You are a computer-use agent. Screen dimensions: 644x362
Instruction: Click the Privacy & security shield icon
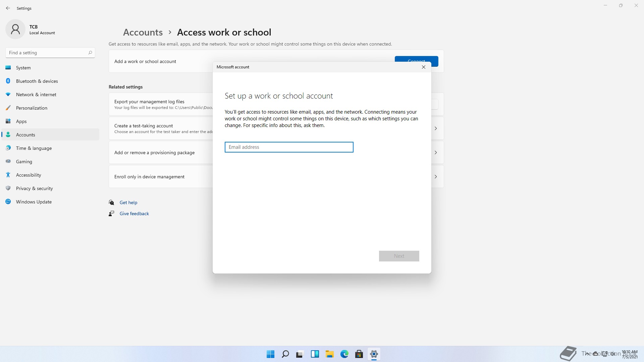click(x=8, y=188)
